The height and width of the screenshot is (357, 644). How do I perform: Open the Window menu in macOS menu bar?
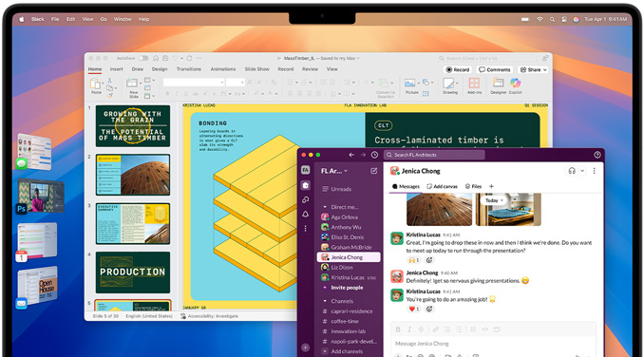coord(123,19)
